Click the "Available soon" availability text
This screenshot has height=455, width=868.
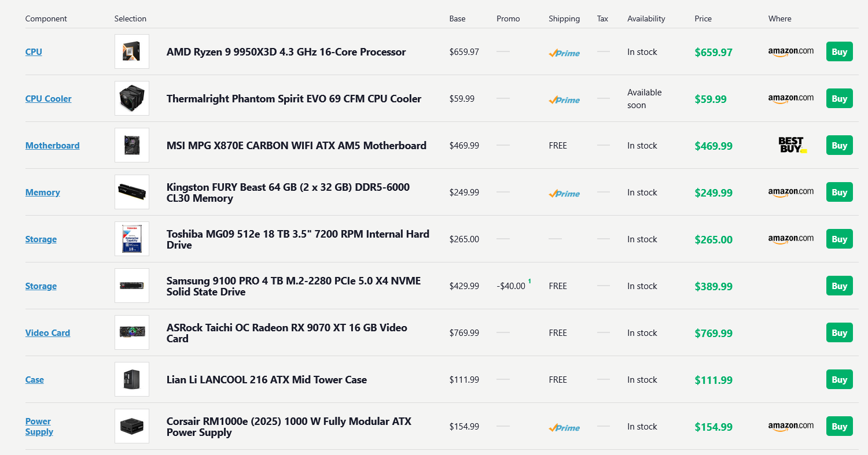pos(645,99)
